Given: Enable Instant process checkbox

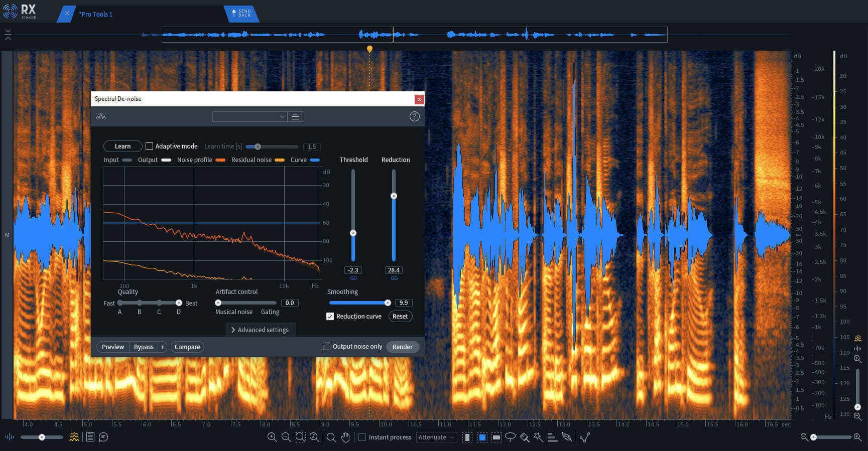Looking at the screenshot, I should coord(362,437).
